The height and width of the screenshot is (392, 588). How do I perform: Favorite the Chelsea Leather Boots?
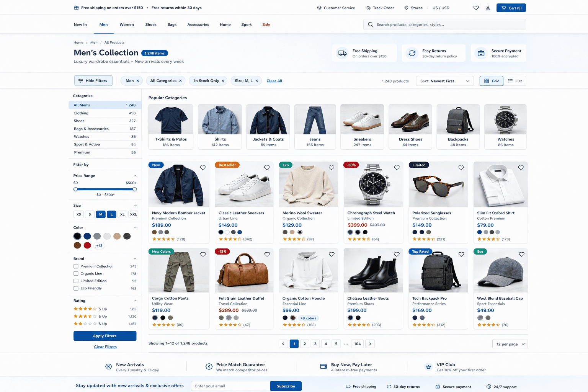[x=397, y=254]
